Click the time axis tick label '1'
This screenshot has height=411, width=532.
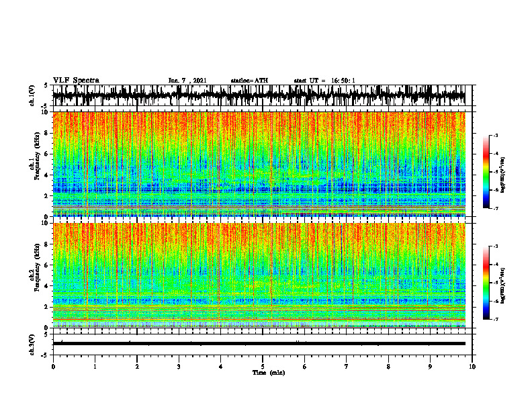[x=95, y=367]
